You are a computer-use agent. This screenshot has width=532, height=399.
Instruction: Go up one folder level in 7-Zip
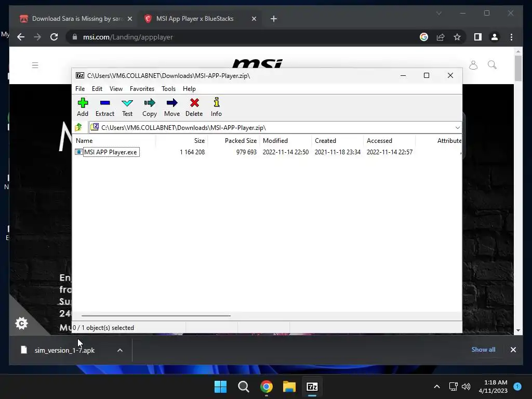79,127
